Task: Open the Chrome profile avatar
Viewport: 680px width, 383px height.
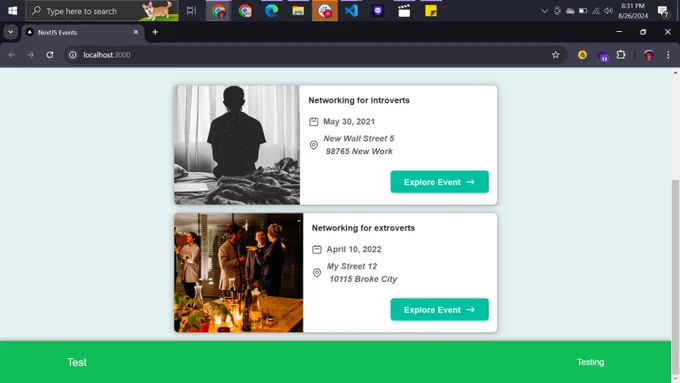Action: pyautogui.click(x=649, y=55)
